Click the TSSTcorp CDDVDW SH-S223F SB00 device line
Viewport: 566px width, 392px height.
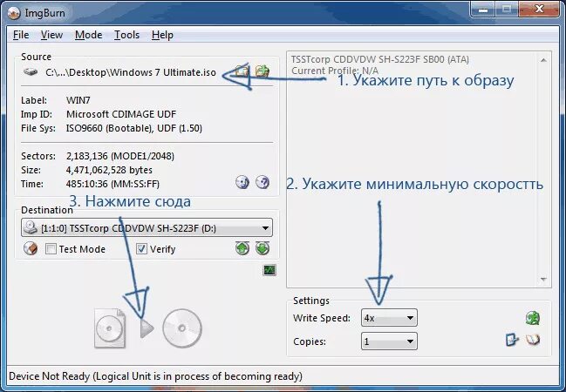point(380,59)
